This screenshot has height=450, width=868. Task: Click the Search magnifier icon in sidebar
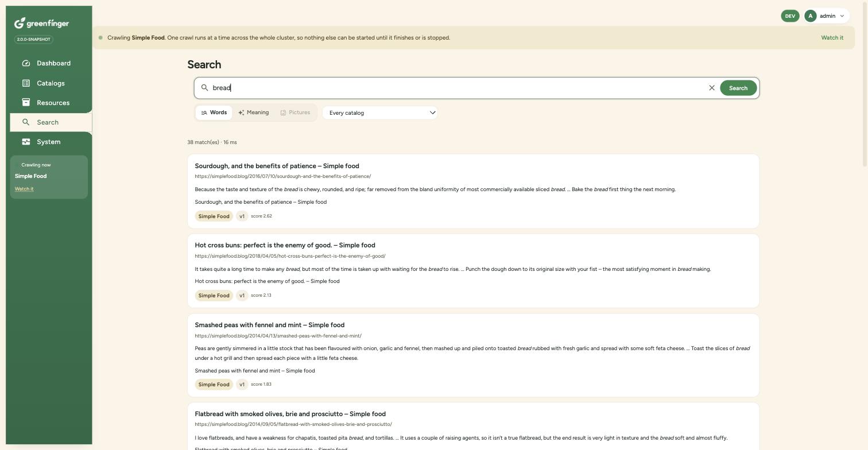click(26, 122)
